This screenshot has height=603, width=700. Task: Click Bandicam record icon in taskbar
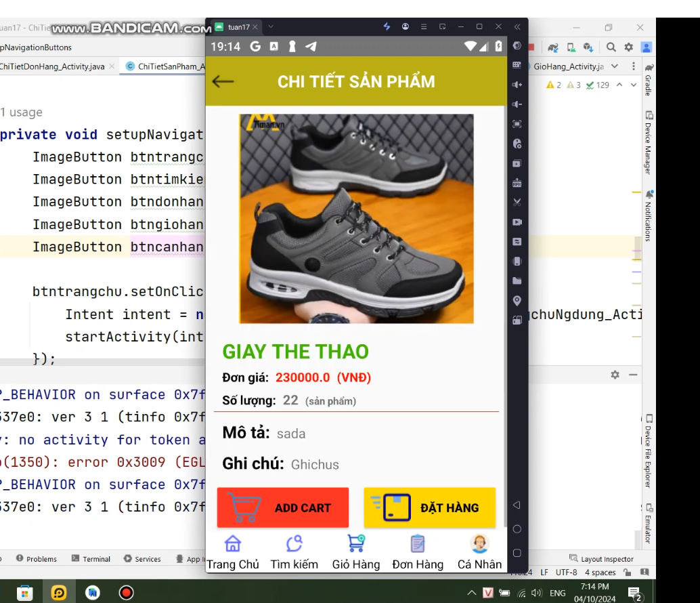click(127, 593)
